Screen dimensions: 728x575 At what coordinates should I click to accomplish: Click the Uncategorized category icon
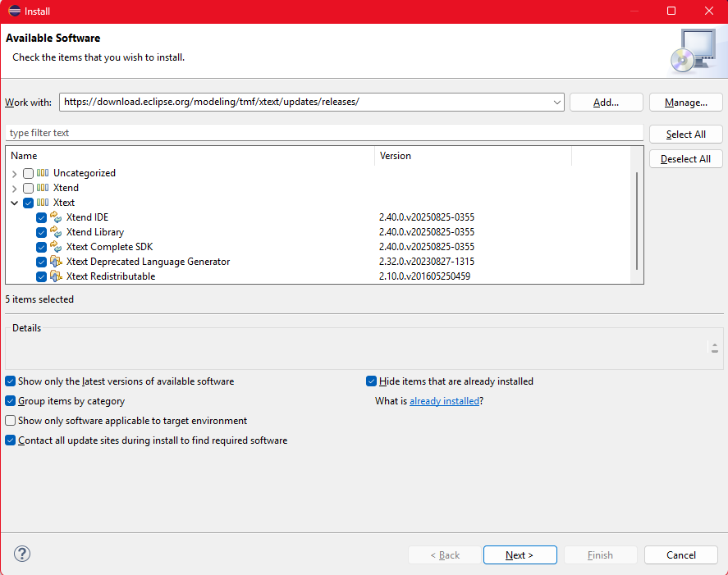click(43, 173)
